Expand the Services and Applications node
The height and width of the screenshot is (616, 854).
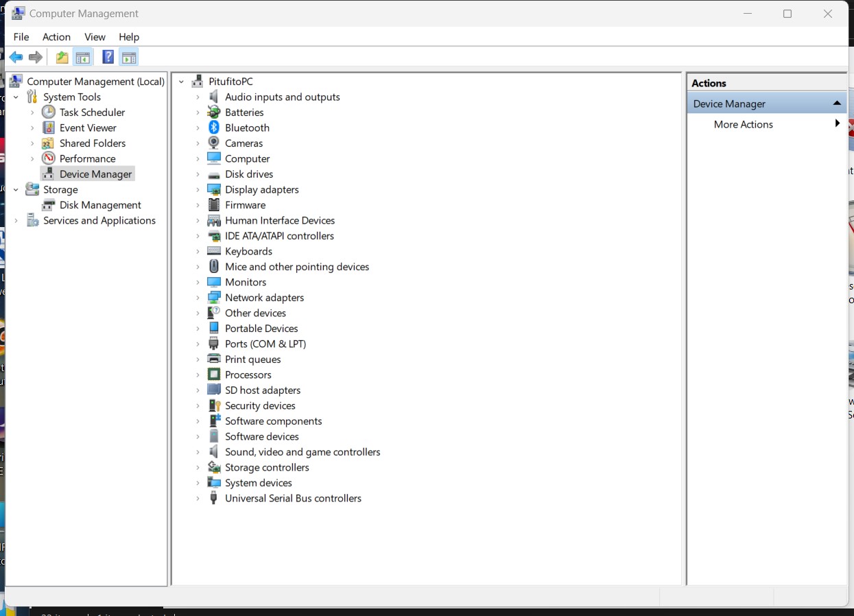[x=16, y=220]
